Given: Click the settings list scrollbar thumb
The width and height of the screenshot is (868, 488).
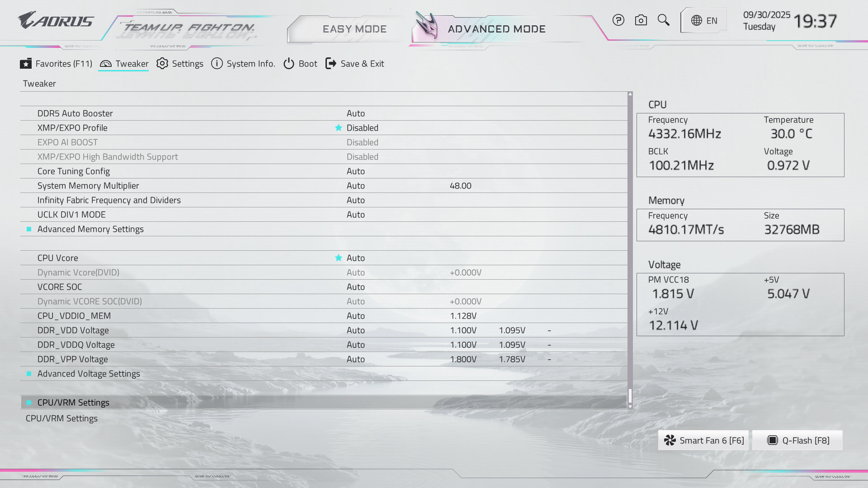Looking at the screenshot, I should [630, 396].
